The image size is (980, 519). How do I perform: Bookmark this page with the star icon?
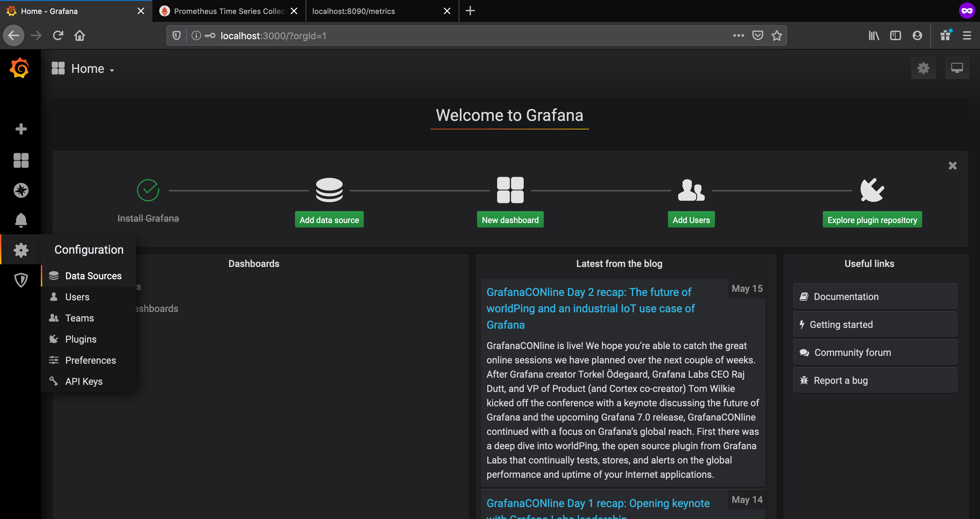click(777, 35)
